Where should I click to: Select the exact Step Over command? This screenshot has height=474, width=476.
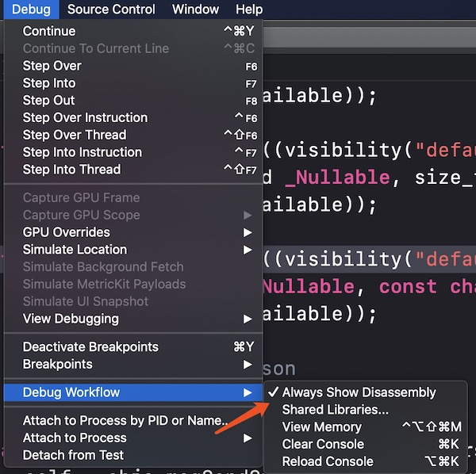pyautogui.click(x=133, y=66)
